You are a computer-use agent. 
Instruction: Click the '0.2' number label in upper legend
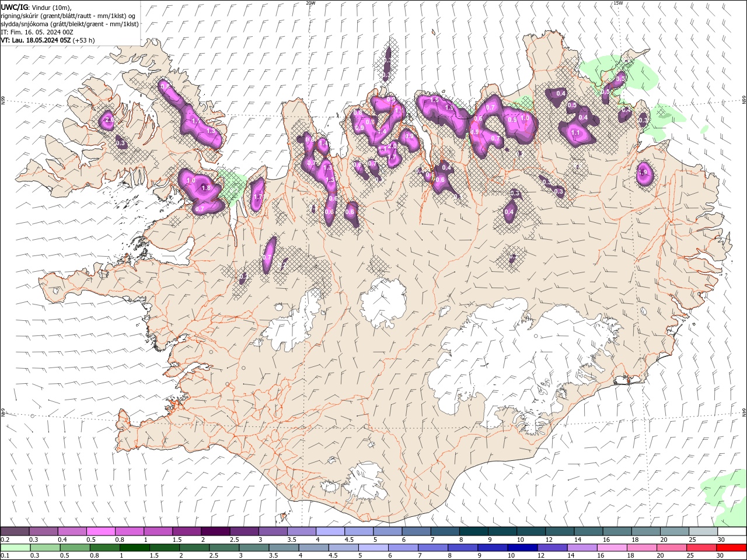(x=5, y=540)
